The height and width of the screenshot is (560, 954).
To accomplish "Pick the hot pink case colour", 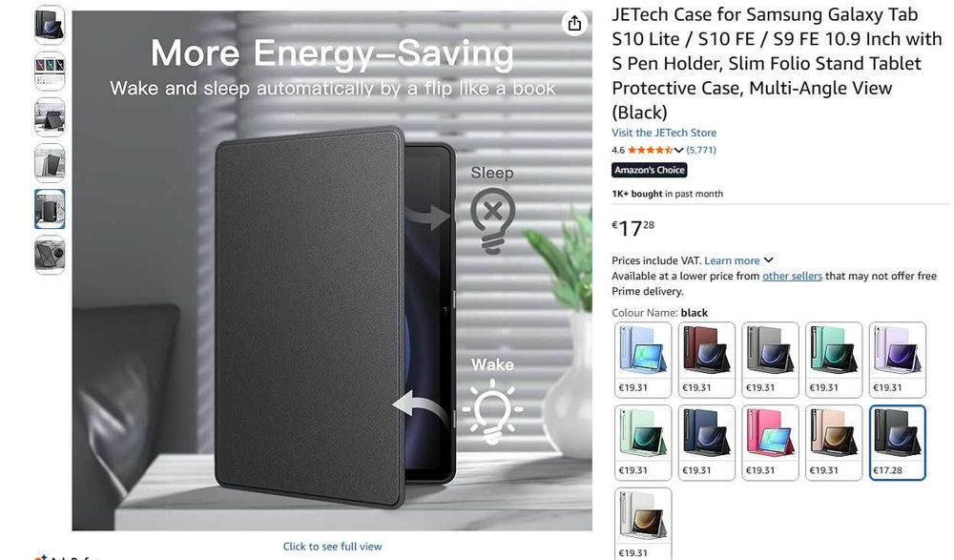I will coord(770,443).
